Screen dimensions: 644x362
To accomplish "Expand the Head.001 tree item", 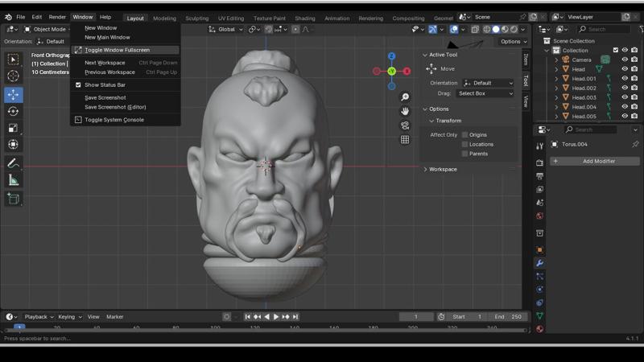I will (x=556, y=79).
